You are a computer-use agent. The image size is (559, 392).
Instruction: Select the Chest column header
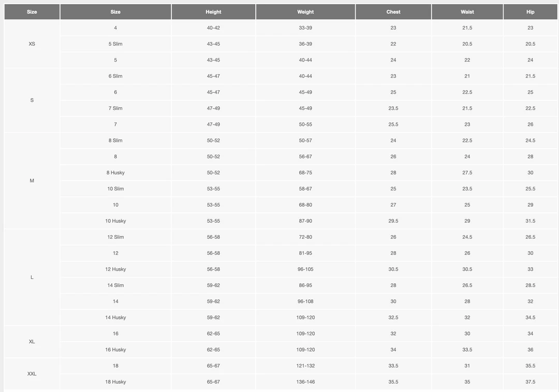(393, 12)
